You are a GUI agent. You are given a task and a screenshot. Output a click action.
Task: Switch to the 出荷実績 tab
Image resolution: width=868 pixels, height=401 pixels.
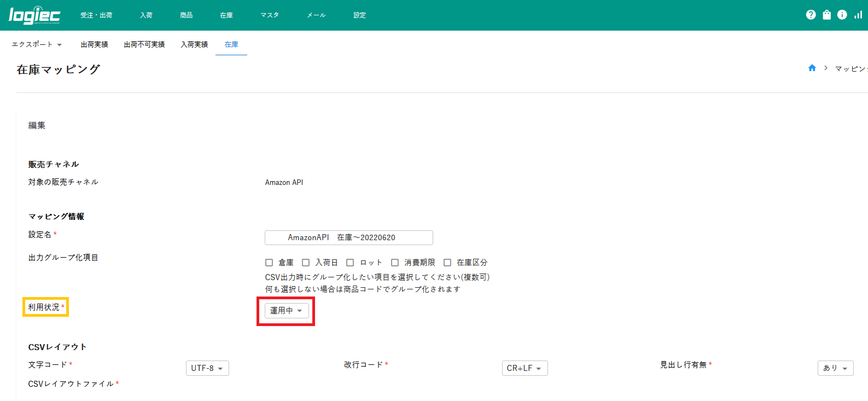(x=94, y=44)
